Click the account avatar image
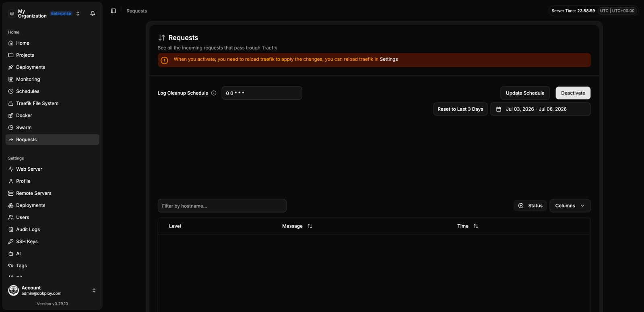 coord(13,290)
